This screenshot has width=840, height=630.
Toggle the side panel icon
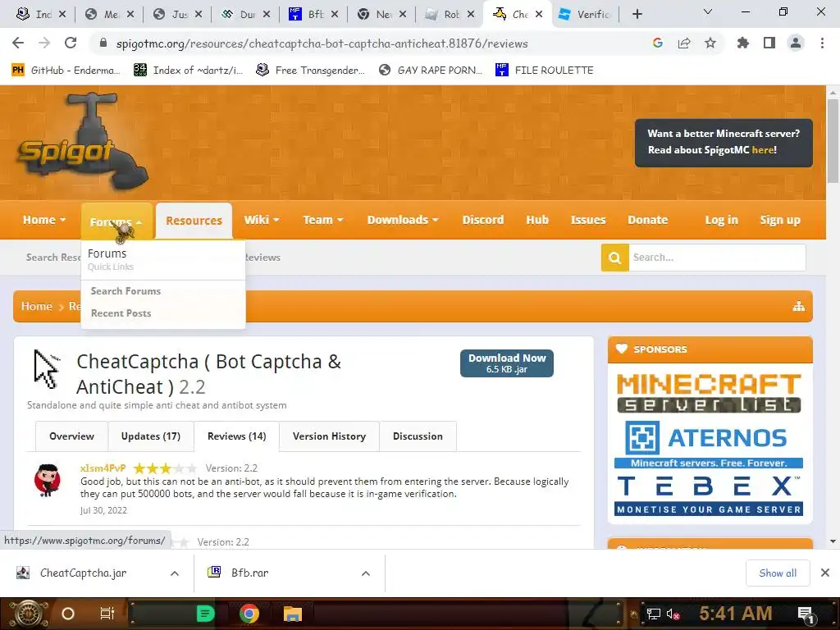(769, 43)
